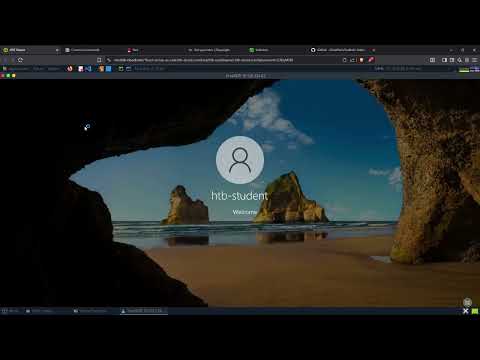The width and height of the screenshot is (480, 360).
Task: Click the htb-student username text
Action: 239,196
